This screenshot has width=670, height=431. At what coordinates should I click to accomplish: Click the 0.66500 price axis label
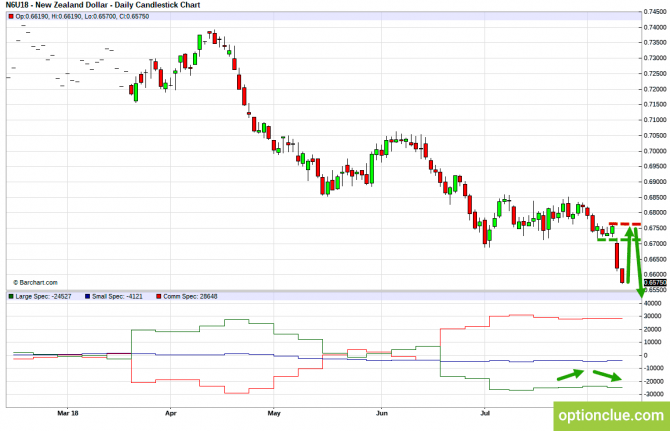coord(655,259)
